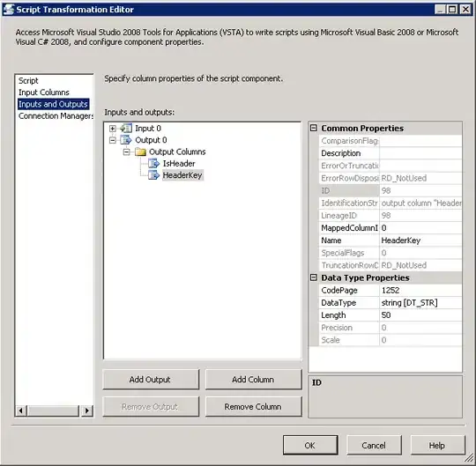
Task: Open the Connection Managers page
Action: pyautogui.click(x=56, y=116)
